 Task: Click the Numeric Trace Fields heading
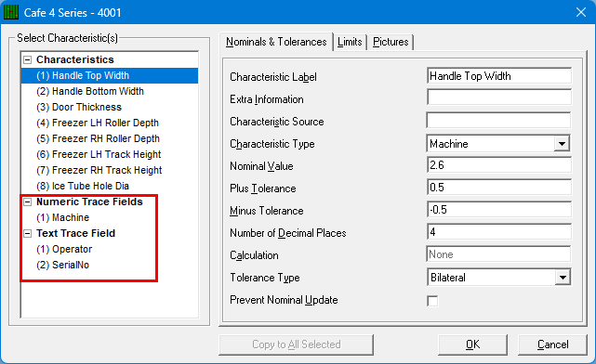point(89,201)
